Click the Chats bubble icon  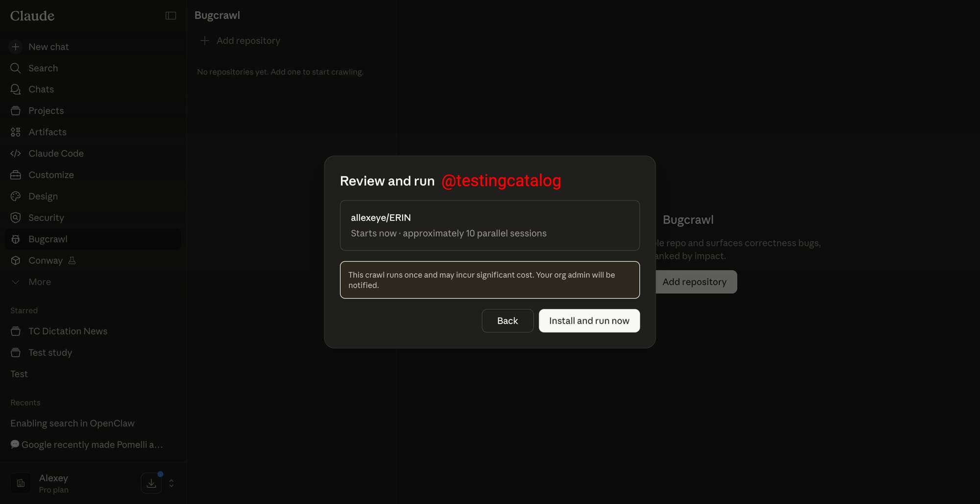coord(16,89)
